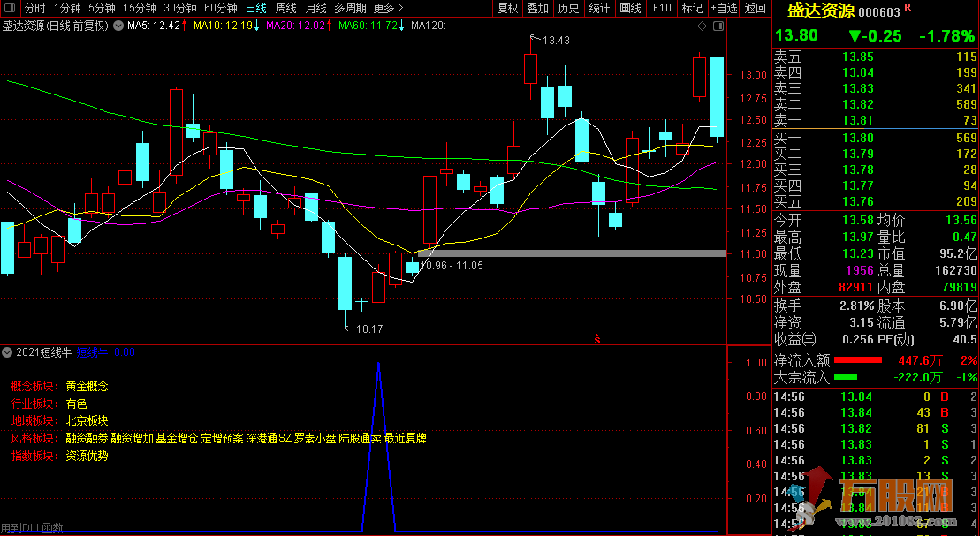Click the 2021短线牛 indicator name
Viewport: 980px width, 536px height.
coord(44,352)
